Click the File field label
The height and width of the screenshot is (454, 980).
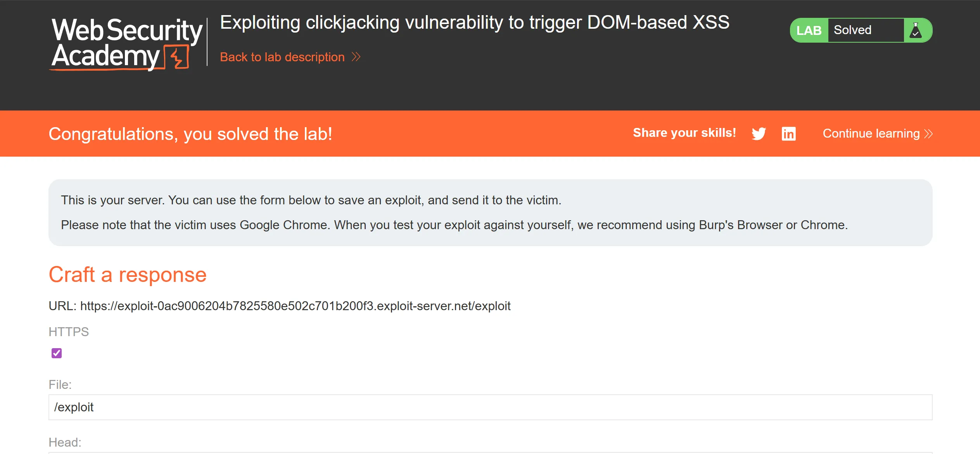pos(60,385)
